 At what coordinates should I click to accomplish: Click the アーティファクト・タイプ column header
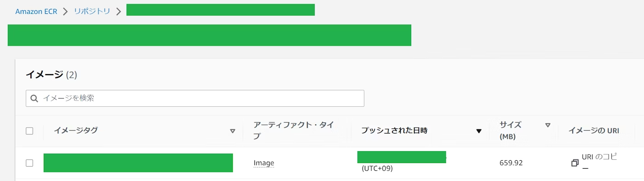coord(293,131)
